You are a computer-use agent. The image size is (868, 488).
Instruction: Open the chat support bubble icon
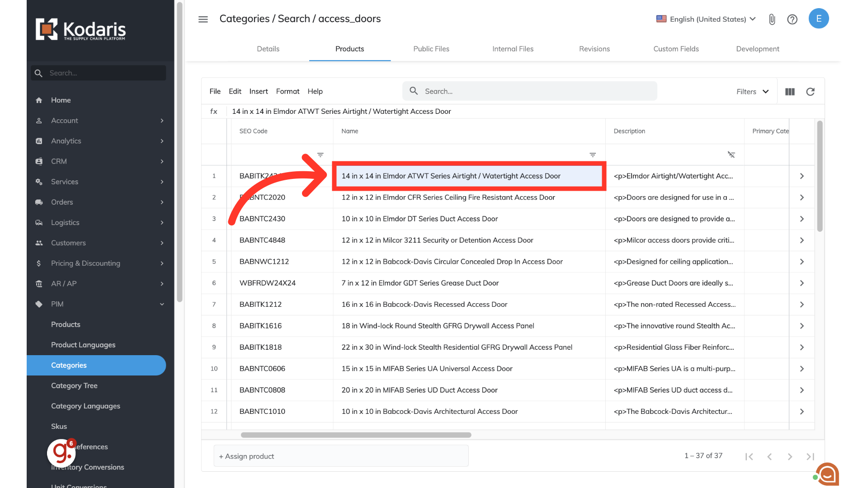pyautogui.click(x=827, y=474)
